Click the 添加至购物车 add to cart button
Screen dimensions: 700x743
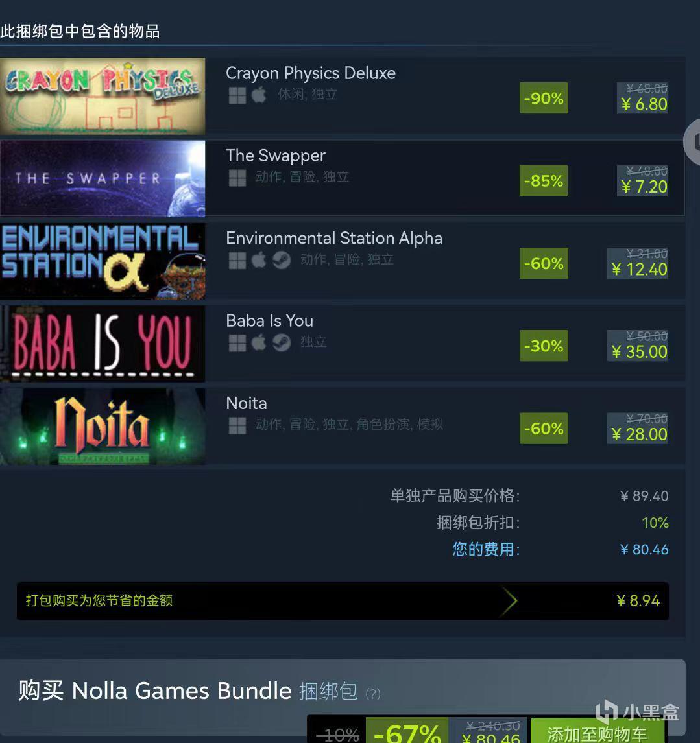(598, 732)
